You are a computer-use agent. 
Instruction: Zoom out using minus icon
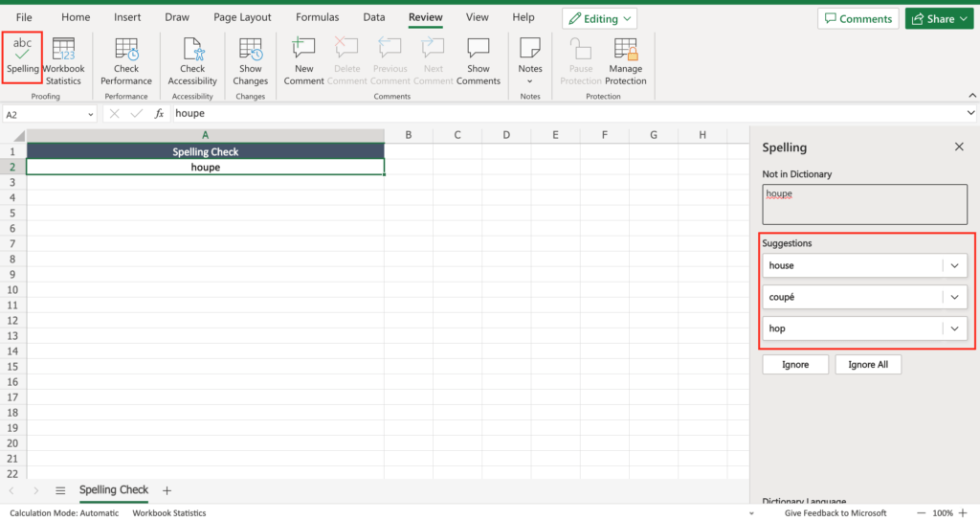click(x=921, y=513)
